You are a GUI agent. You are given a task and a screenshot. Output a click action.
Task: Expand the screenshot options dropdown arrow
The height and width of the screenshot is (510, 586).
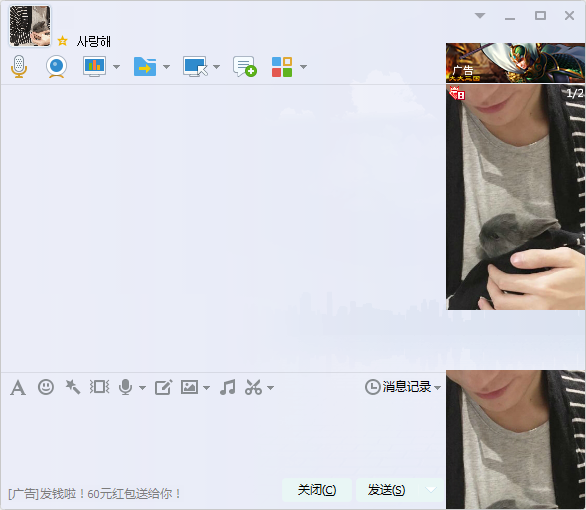[x=271, y=388]
